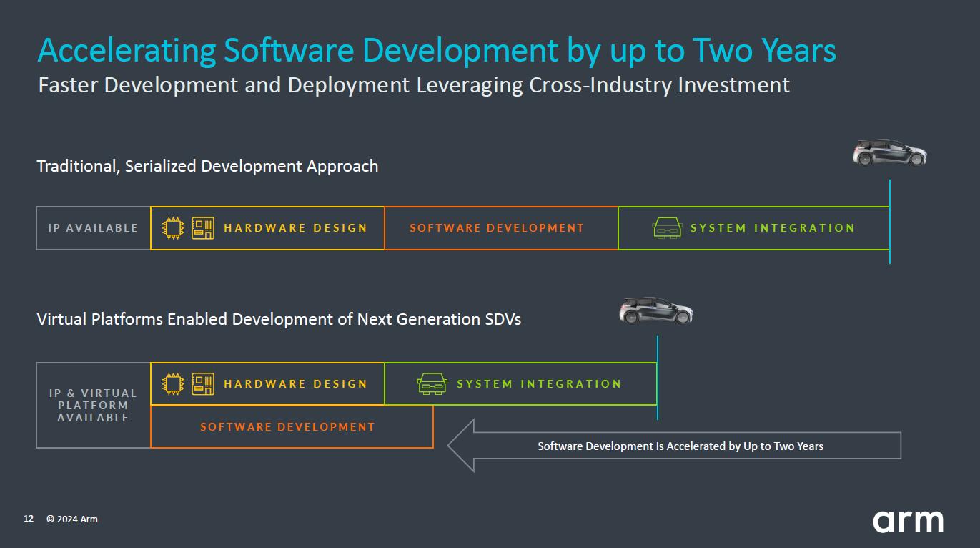Select the car photo above the traditional timeline
This screenshot has height=548, width=980.
pos(889,152)
